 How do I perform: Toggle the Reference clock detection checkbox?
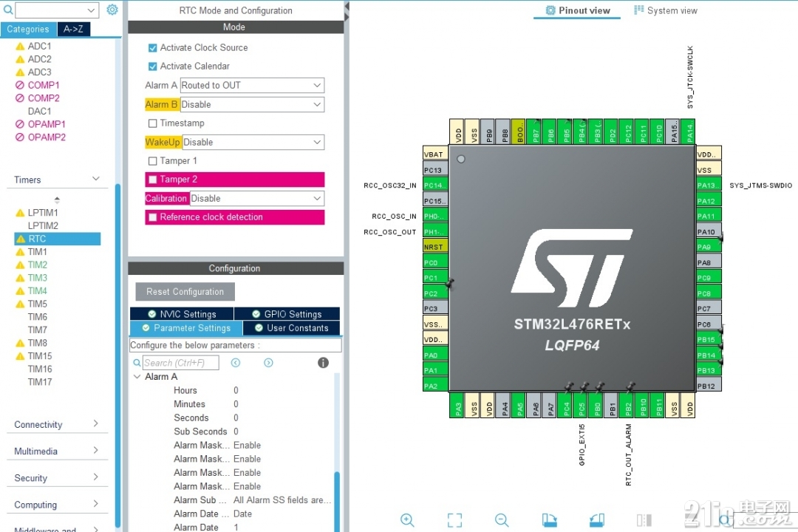(x=152, y=217)
